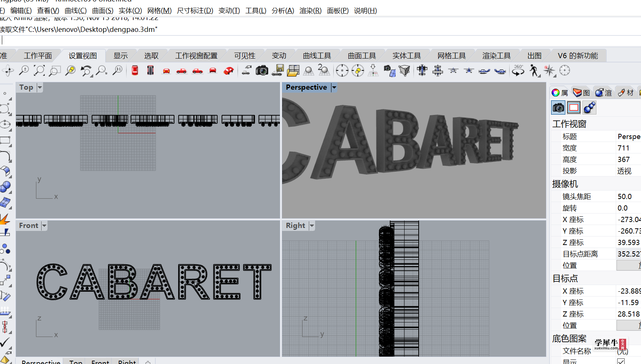Open the Top viewport dropdown arrow
Viewport: 641px width, 364px height.
40,87
